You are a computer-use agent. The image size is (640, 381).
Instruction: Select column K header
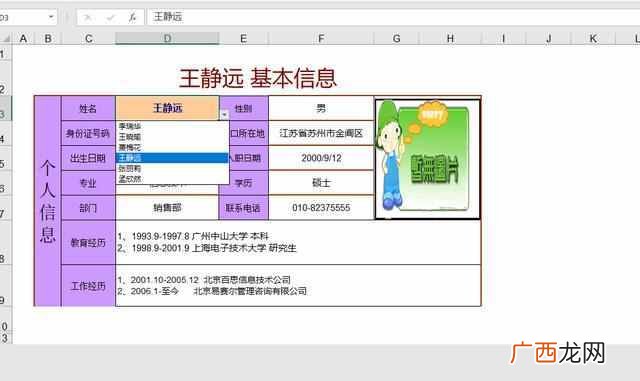(593, 39)
